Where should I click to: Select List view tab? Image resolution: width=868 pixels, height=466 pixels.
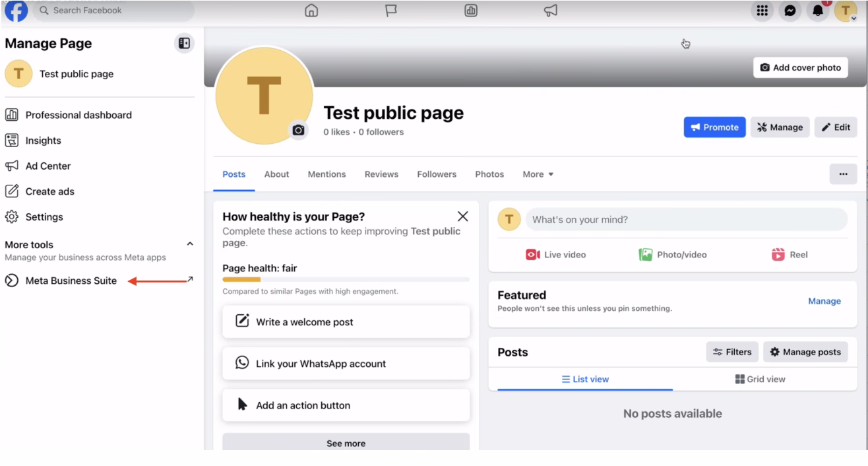pos(585,380)
